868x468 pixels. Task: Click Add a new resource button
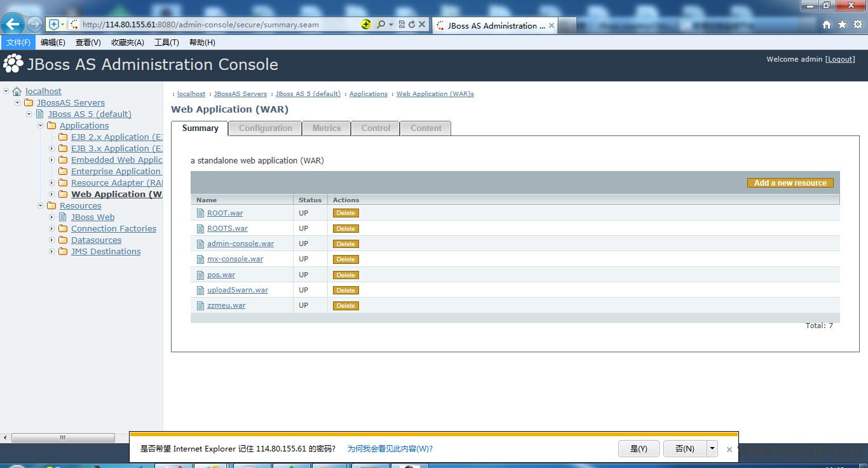pos(790,183)
